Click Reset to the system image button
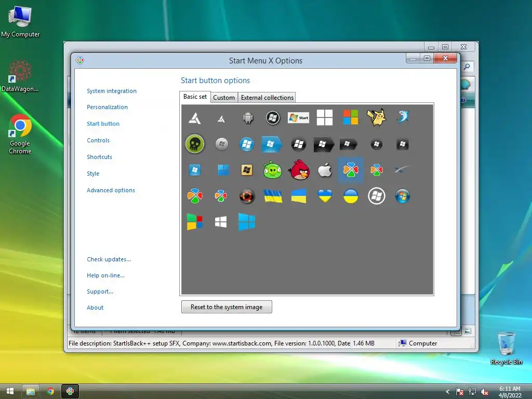This screenshot has height=399, width=532. point(227,307)
